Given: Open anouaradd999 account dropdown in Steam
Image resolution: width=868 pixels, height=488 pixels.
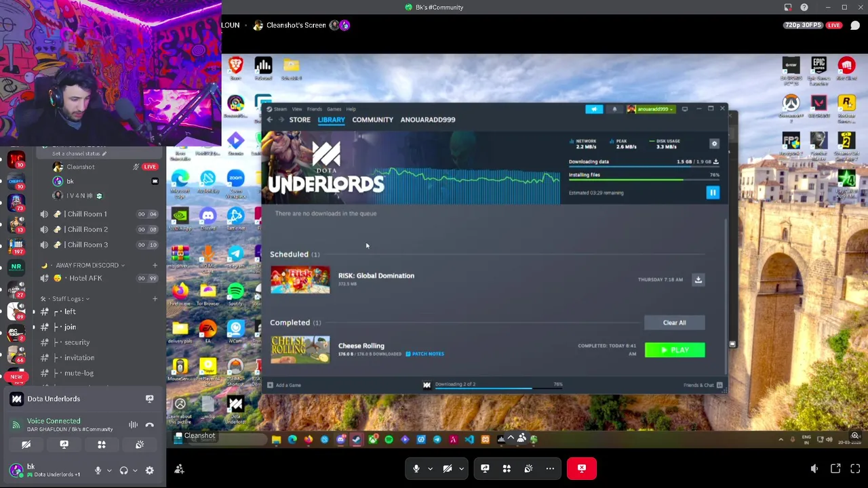Looking at the screenshot, I should [x=651, y=109].
